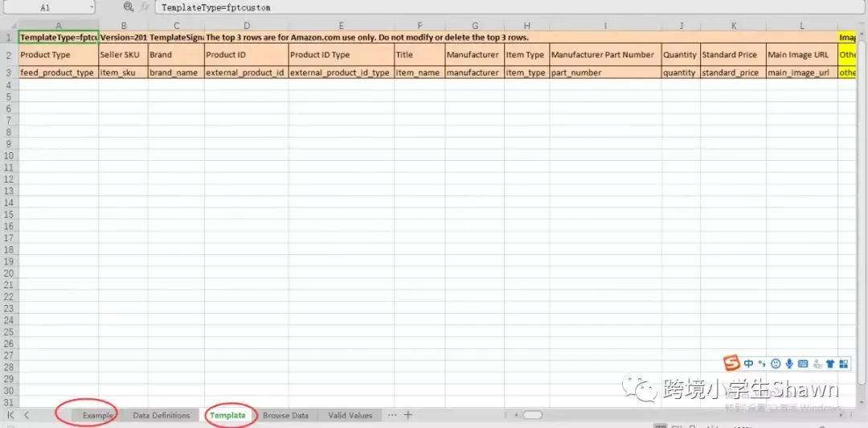Click the 'standard_price' cell
The image size is (868, 428).
[x=734, y=72]
